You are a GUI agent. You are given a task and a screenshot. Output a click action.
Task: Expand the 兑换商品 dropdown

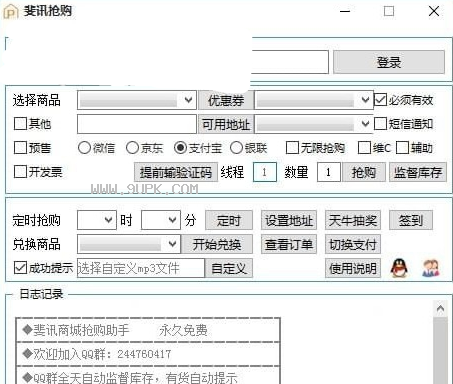(129, 244)
